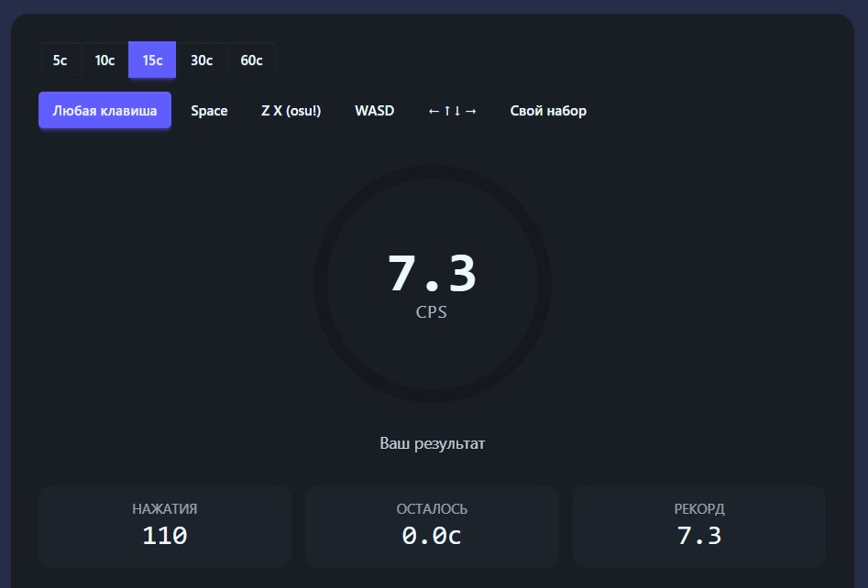Select the 30c duration option
This screenshot has height=588, width=868.
click(202, 60)
